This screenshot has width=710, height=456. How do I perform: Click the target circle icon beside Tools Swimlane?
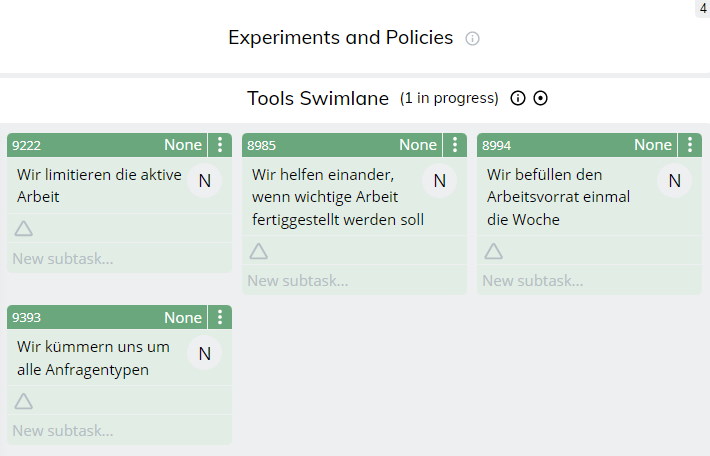(540, 98)
